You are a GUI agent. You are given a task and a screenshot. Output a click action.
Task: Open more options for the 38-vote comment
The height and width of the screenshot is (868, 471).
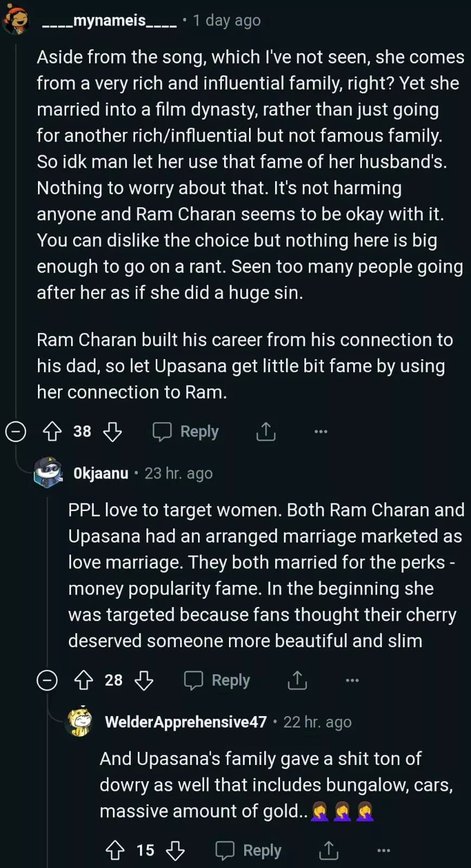321,432
